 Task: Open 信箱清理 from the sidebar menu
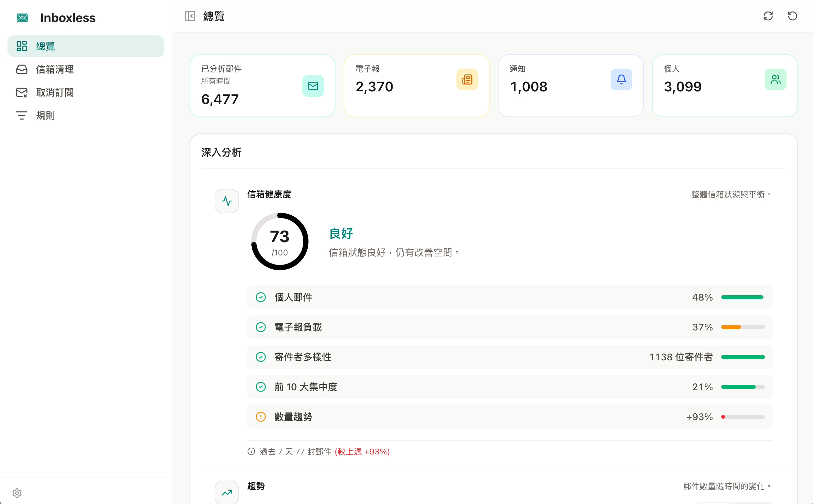(x=55, y=69)
